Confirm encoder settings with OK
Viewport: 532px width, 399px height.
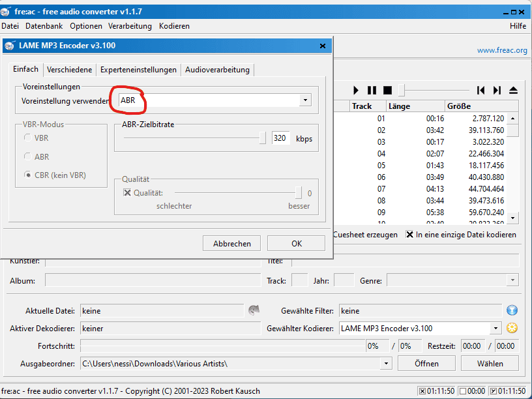[x=296, y=243]
